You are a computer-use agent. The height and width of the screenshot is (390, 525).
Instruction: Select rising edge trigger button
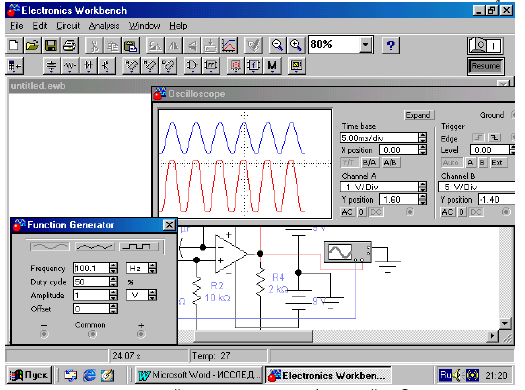point(479,137)
